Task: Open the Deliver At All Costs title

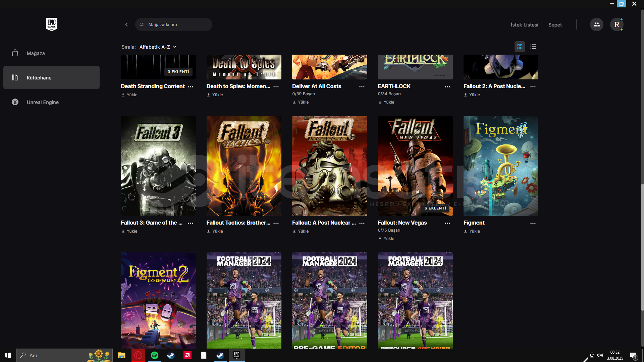Action: (317, 86)
